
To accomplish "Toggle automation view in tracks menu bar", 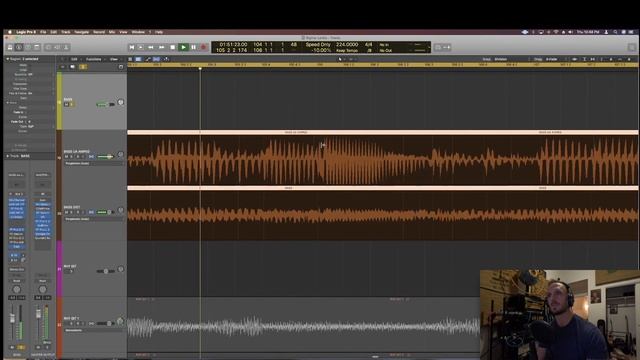I will coord(148,59).
